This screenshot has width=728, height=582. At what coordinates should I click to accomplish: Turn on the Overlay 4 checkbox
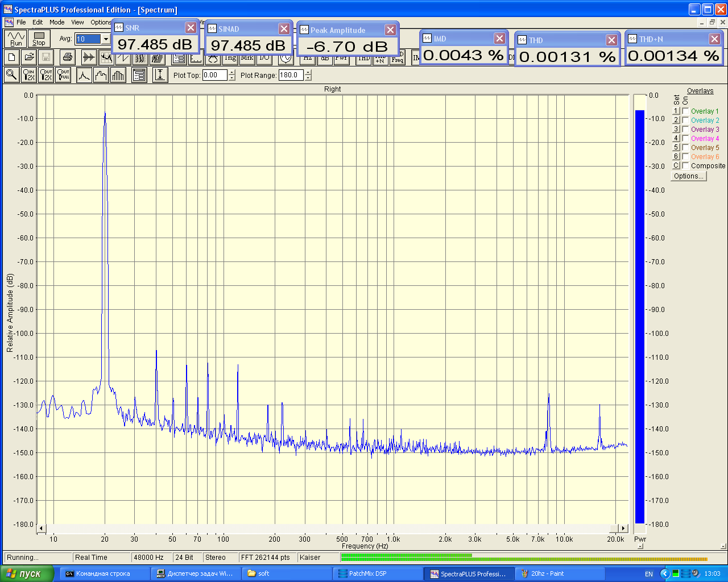686,139
